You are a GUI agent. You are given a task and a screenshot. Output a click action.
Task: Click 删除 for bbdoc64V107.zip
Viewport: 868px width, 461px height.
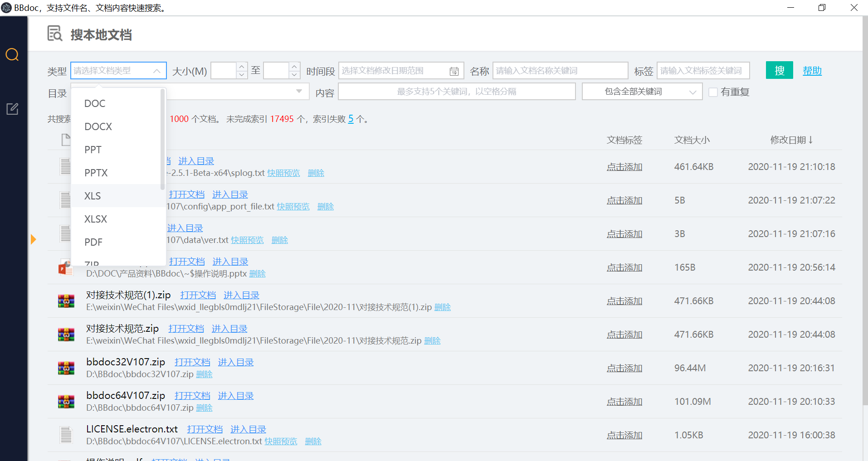[204, 408]
